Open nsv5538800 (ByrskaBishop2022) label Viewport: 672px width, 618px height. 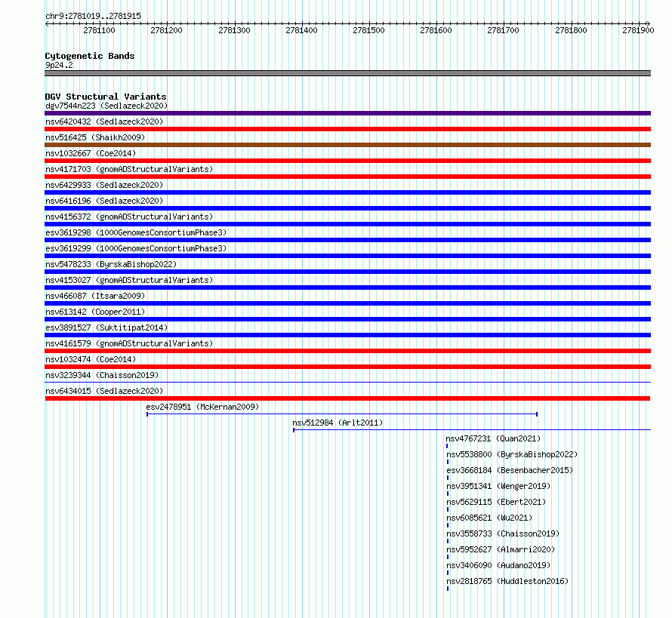pos(512,454)
